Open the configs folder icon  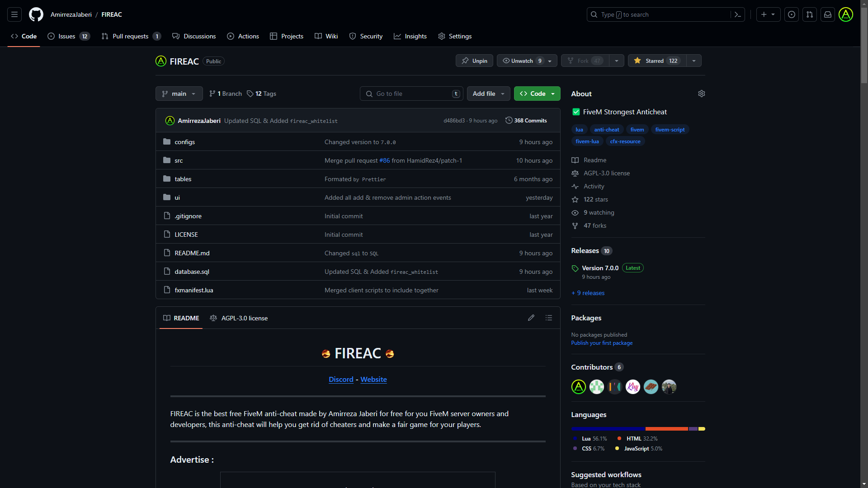tap(167, 141)
